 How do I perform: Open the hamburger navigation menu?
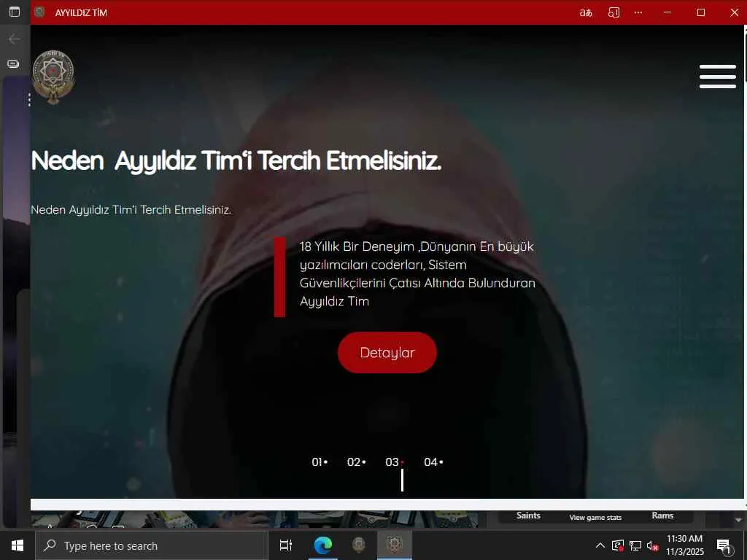click(718, 77)
